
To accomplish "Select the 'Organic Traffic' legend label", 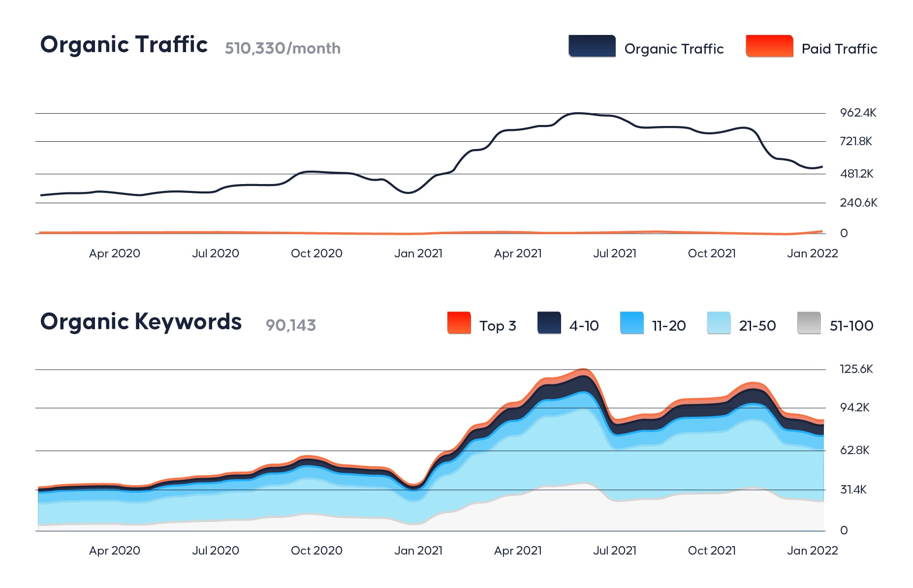I will click(674, 49).
